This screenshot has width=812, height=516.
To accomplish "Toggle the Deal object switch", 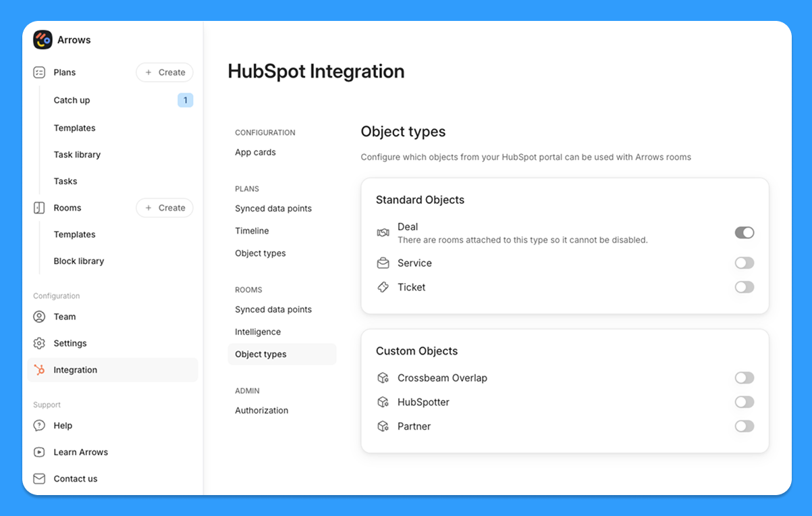I will click(x=745, y=233).
